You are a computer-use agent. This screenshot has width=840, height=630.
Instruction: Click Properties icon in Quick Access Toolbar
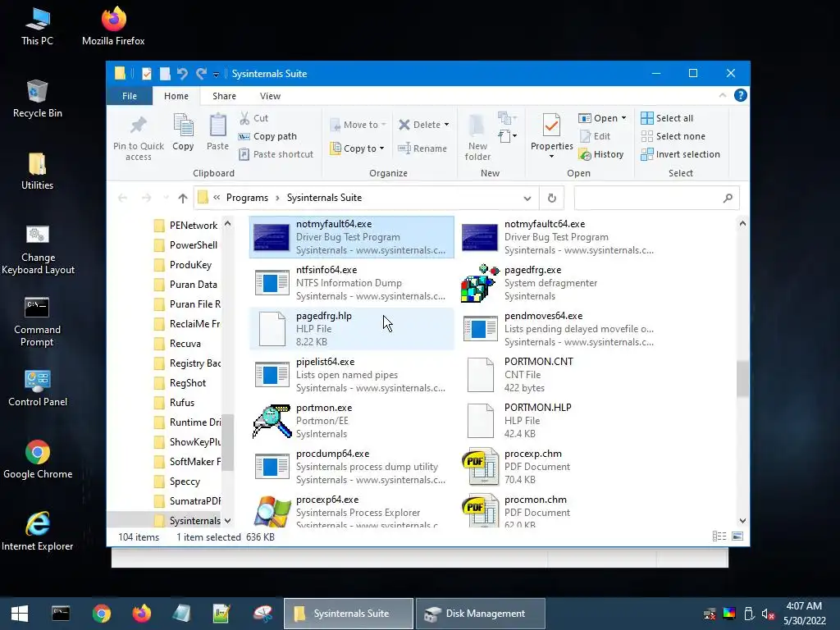(x=146, y=73)
